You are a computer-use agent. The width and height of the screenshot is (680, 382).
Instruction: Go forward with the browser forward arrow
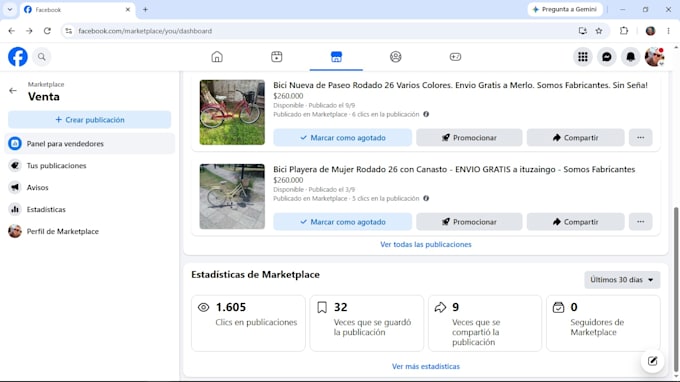pos(29,31)
